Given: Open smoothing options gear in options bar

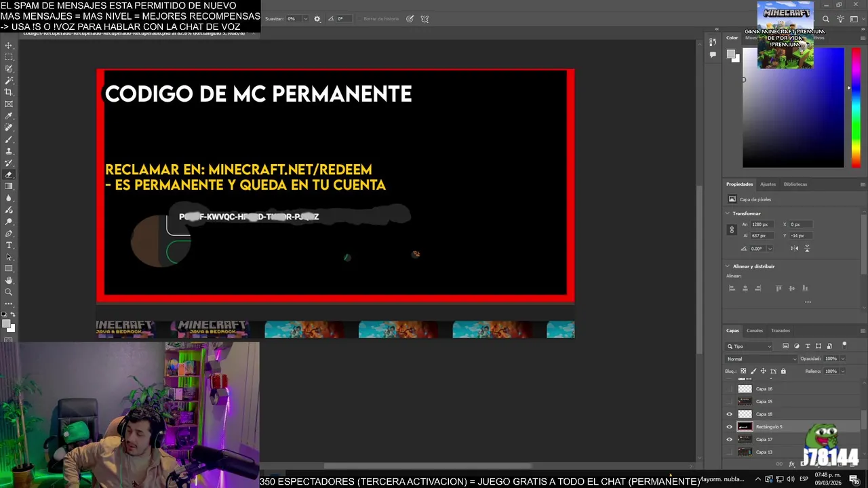Looking at the screenshot, I should pos(317,19).
